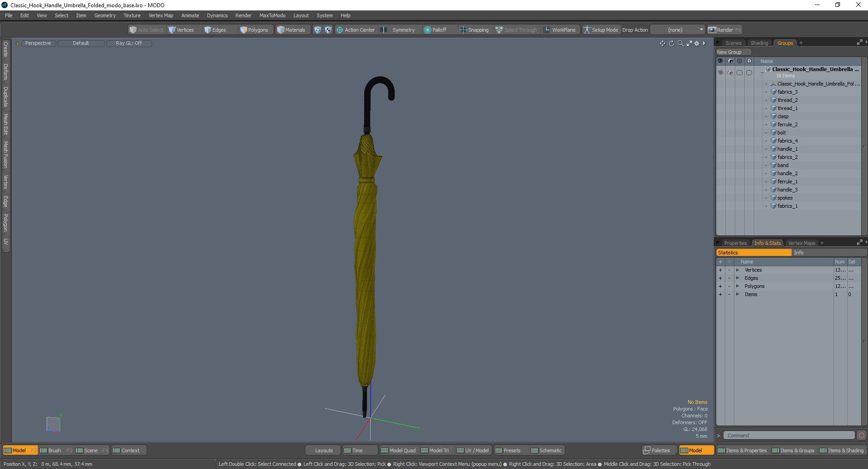This screenshot has height=469, width=868.
Task: Click the viewport pan move icon
Action: coord(662,43)
